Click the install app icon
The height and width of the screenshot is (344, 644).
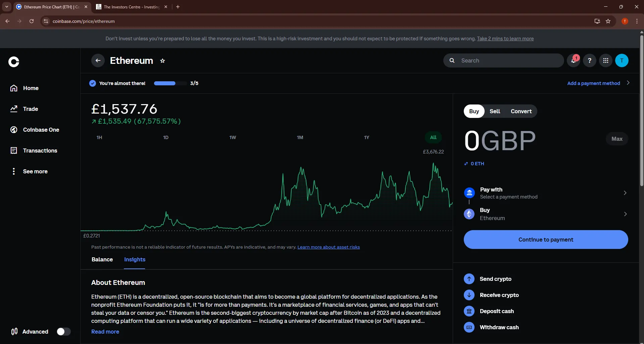pos(597,21)
